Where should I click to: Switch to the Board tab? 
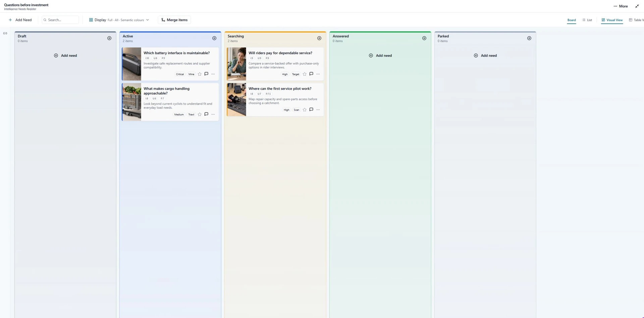(x=572, y=20)
